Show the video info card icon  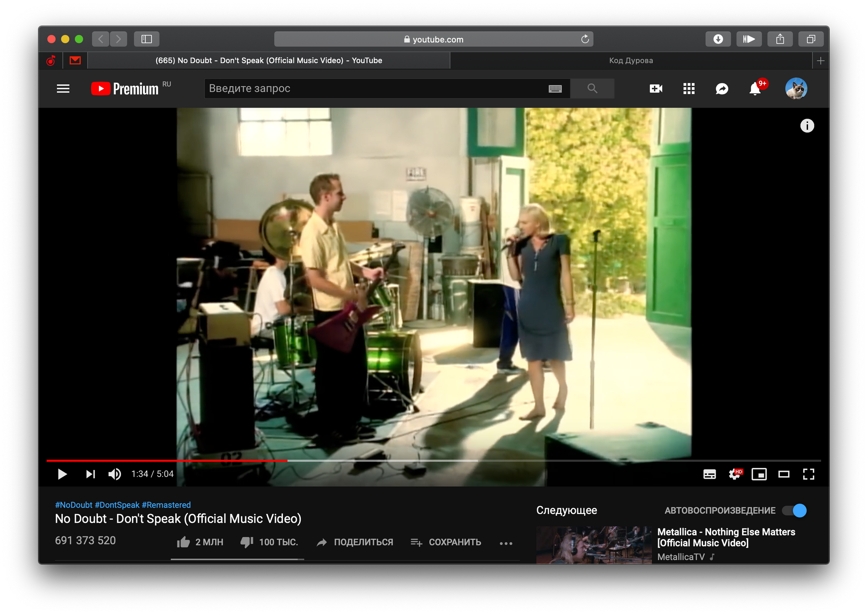pos(807,126)
